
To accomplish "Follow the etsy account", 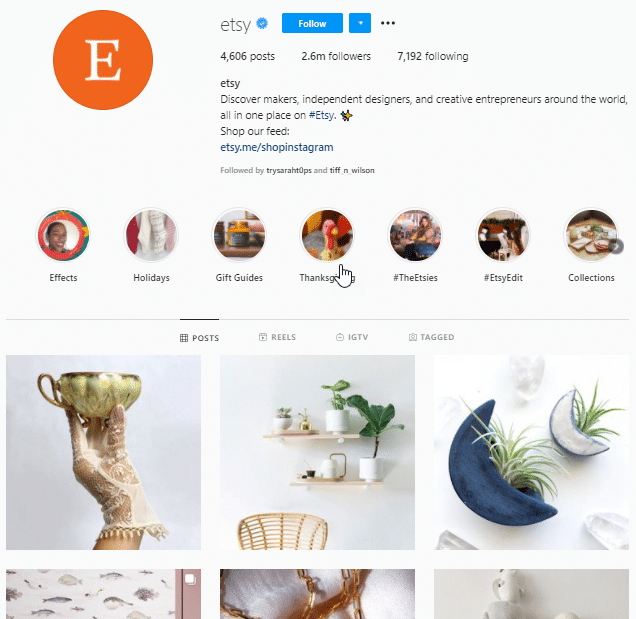I will [x=312, y=23].
